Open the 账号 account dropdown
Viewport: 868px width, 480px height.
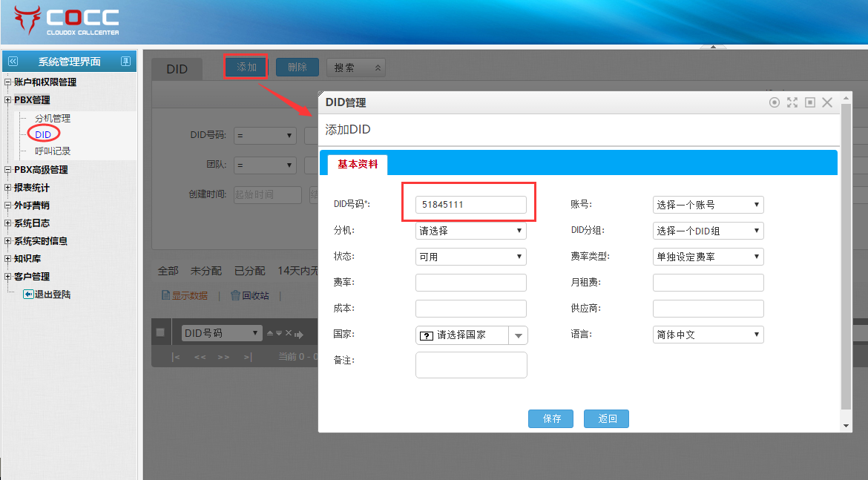708,205
